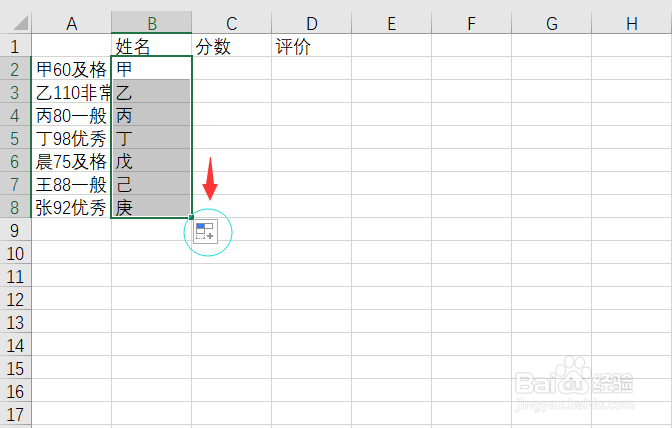Select row 17 header
Viewport: 672px width, 428px height.
pos(15,414)
